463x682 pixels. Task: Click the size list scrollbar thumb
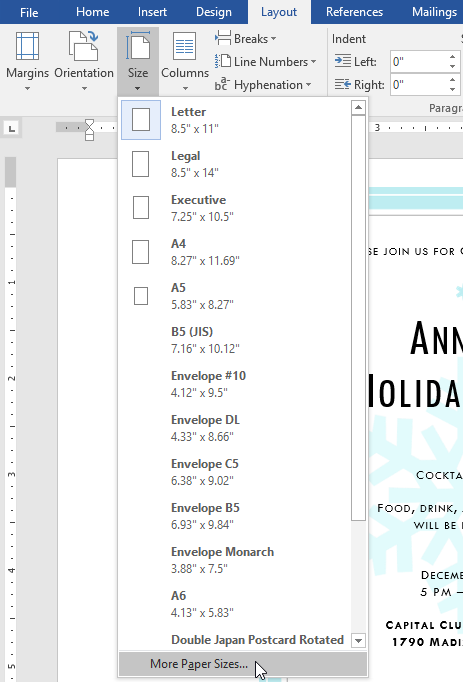click(358, 318)
